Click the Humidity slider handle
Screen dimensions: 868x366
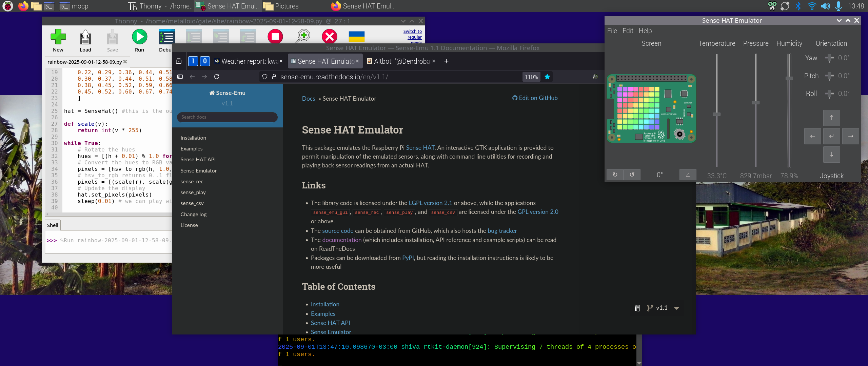pos(789,78)
